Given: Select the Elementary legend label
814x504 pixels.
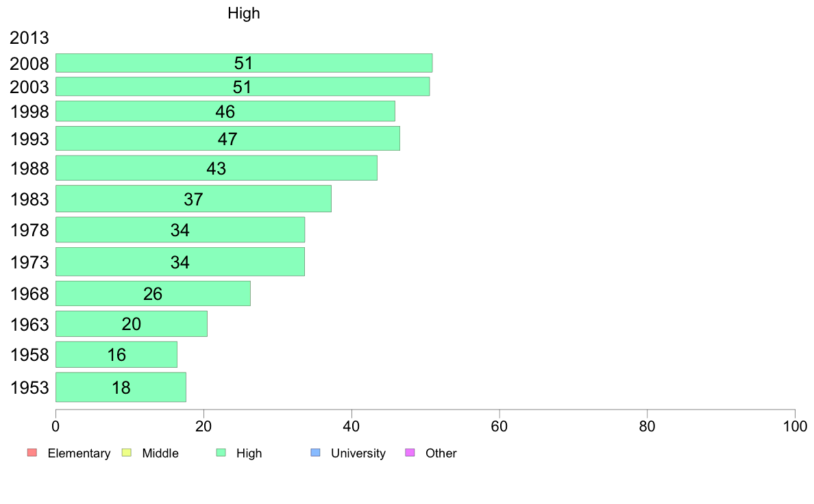Looking at the screenshot, I should coord(79,453).
